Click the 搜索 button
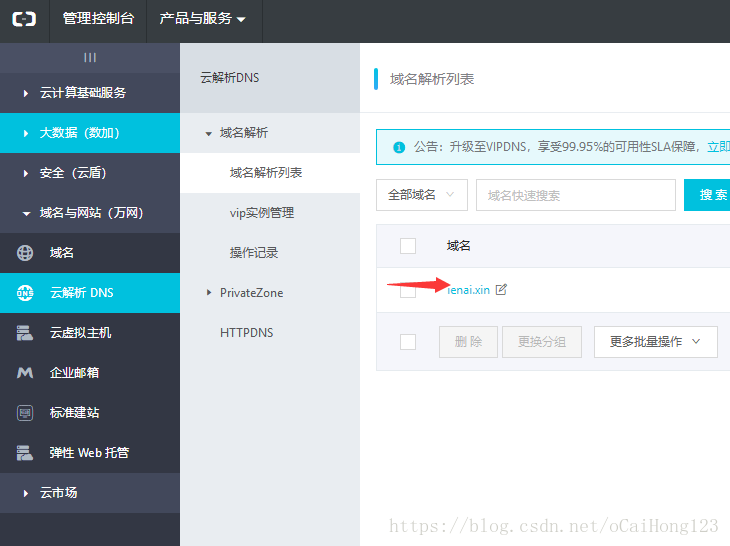730x546 pixels. coord(707,195)
